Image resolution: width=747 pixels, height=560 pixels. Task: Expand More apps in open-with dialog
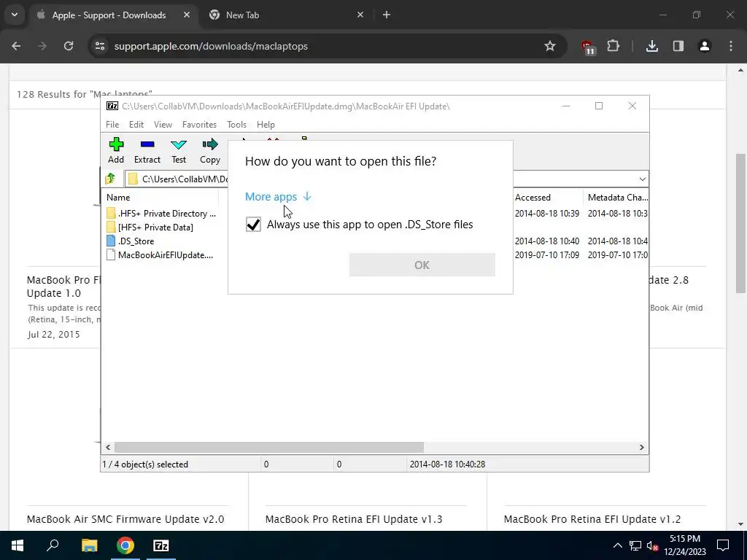click(x=278, y=197)
